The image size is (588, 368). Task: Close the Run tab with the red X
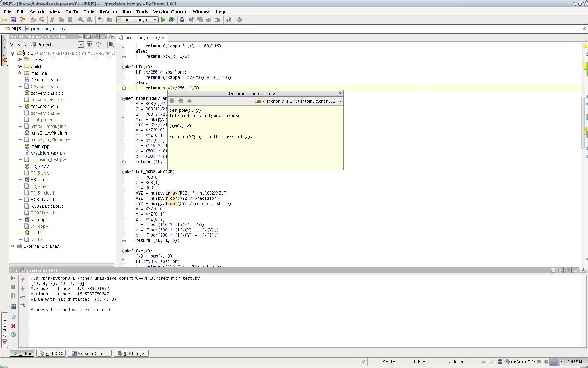[x=13, y=326]
